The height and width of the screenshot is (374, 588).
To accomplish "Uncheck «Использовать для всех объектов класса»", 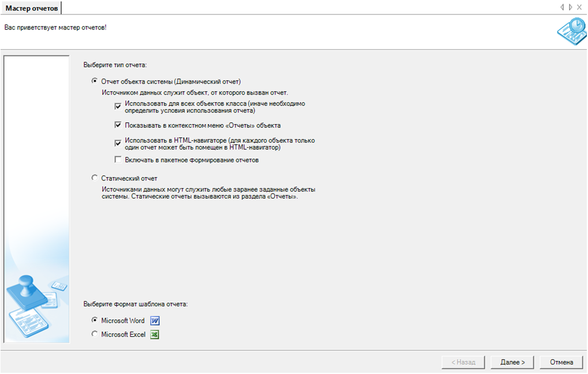I will (118, 106).
